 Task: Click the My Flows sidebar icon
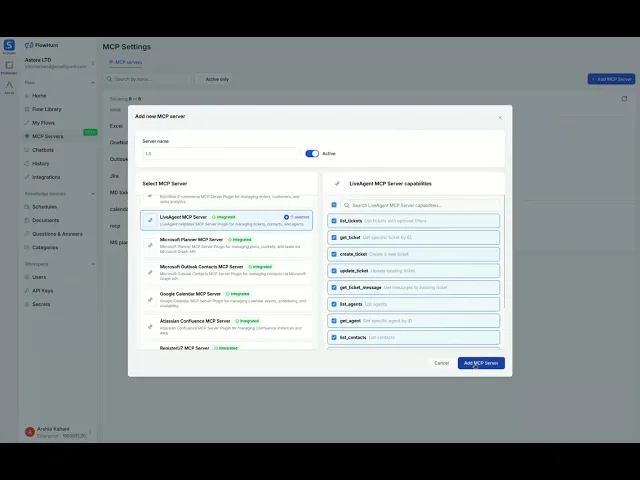tap(27, 122)
